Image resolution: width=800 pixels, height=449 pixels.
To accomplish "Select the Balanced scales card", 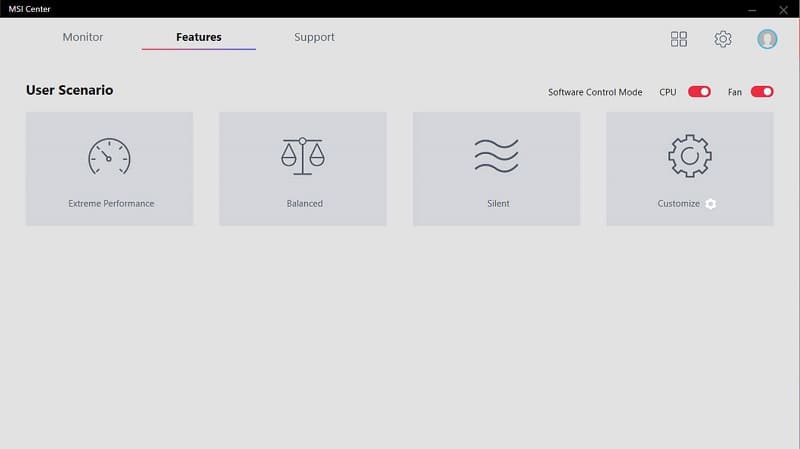I will tap(303, 169).
